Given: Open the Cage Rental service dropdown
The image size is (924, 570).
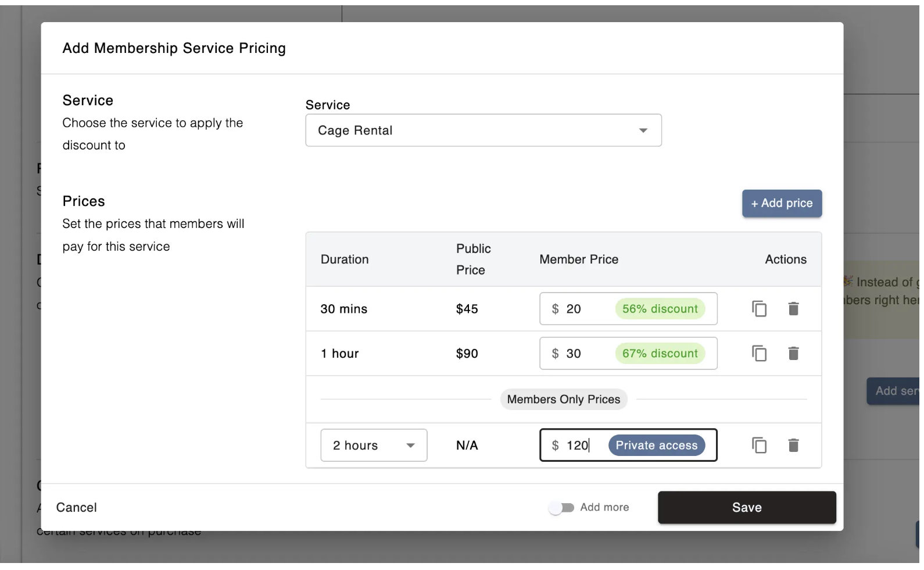Looking at the screenshot, I should [x=483, y=130].
